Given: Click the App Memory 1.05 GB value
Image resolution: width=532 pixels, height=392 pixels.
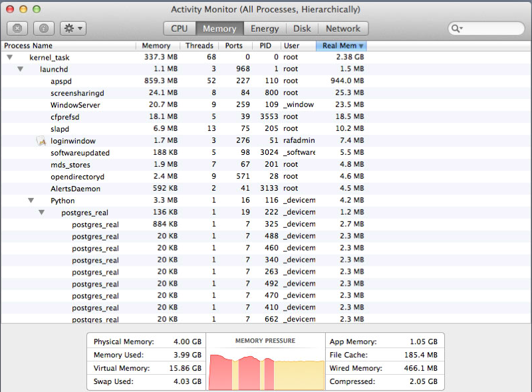Looking at the screenshot, I should [x=424, y=342].
